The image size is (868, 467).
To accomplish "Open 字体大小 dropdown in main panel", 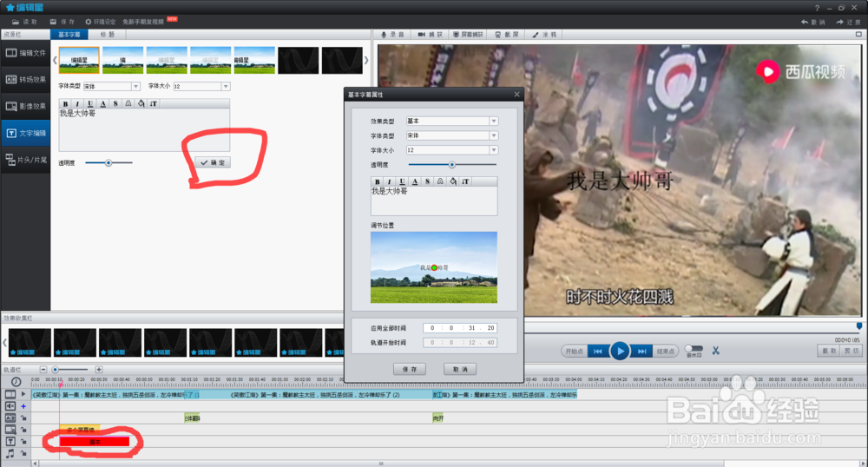I will point(226,86).
